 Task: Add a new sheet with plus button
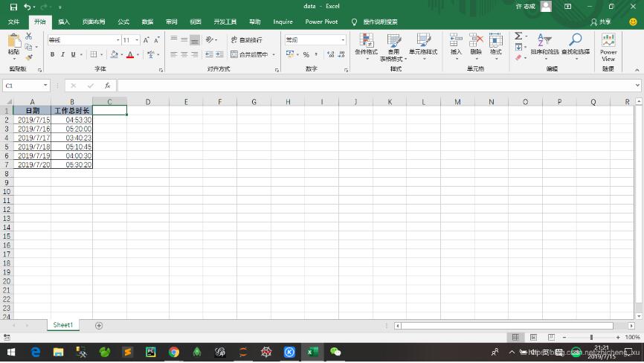click(99, 325)
